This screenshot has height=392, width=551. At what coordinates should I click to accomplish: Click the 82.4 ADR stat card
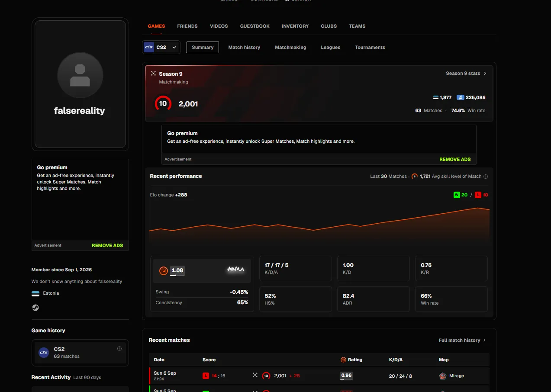pos(374,299)
